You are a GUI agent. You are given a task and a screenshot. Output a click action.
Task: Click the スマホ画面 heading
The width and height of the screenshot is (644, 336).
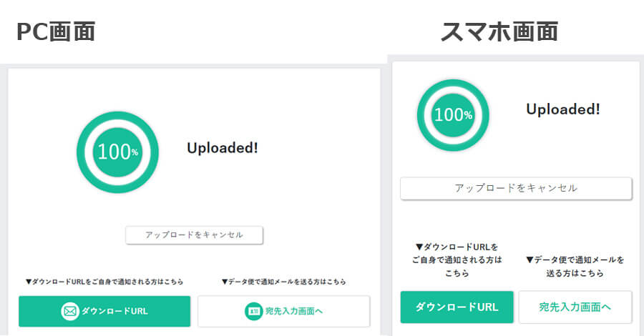click(x=499, y=31)
